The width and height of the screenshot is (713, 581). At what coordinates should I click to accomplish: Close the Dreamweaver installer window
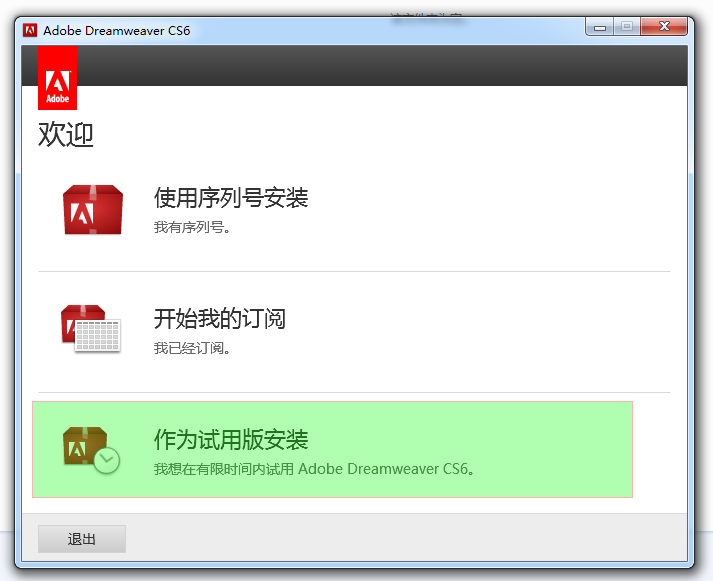pos(664,26)
